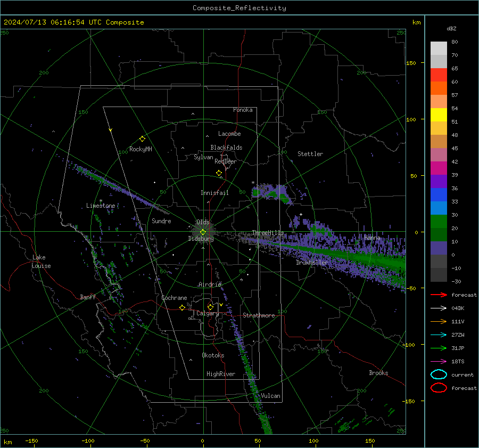Image resolution: width=479 pixels, height=448 pixels.
Task: Click the white 04DK arrow in the legend
Action: [439, 308]
